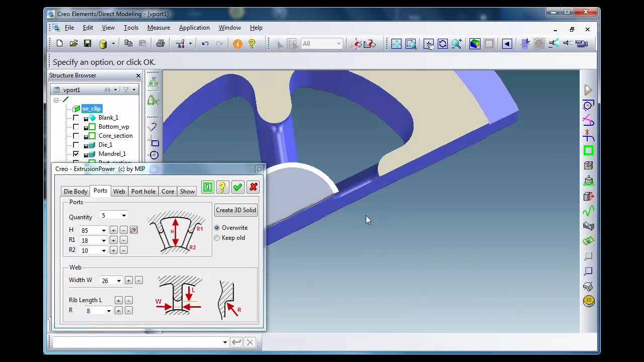Check the Core_section checkbox
The height and width of the screenshot is (362, 644).
(76, 136)
